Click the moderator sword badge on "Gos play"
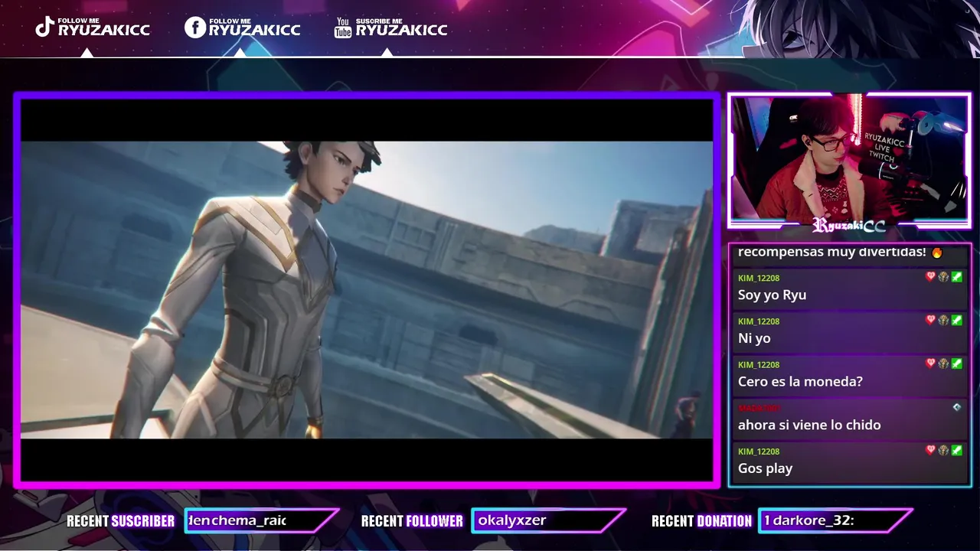The height and width of the screenshot is (551, 980). pos(956,451)
